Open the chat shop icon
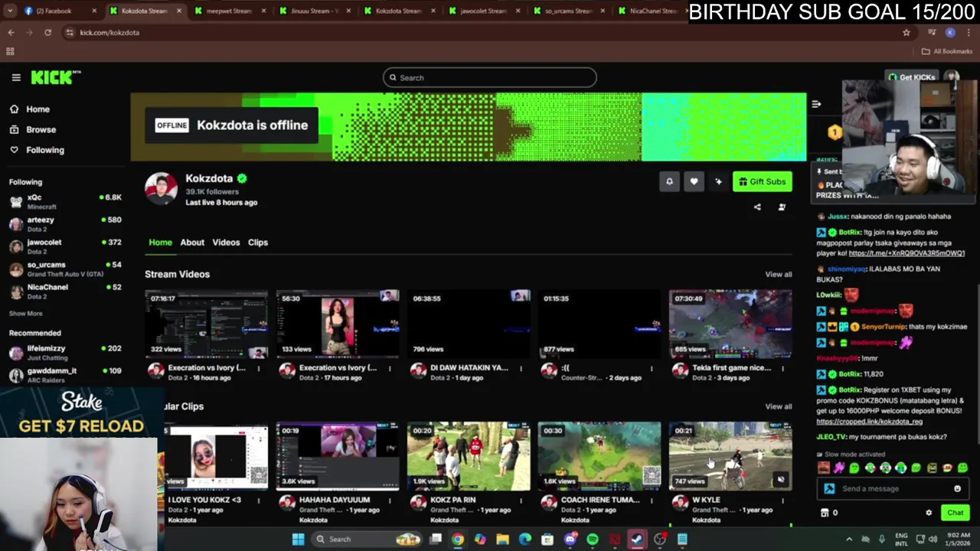The height and width of the screenshot is (551, 980). click(825, 514)
